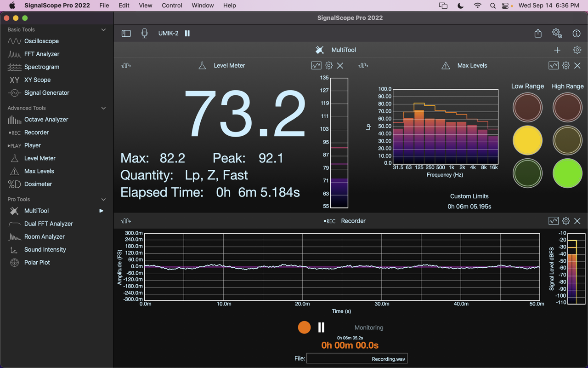This screenshot has height=368, width=588.
Task: Click MultiTool running play indicator in sidebar
Action: (x=102, y=211)
